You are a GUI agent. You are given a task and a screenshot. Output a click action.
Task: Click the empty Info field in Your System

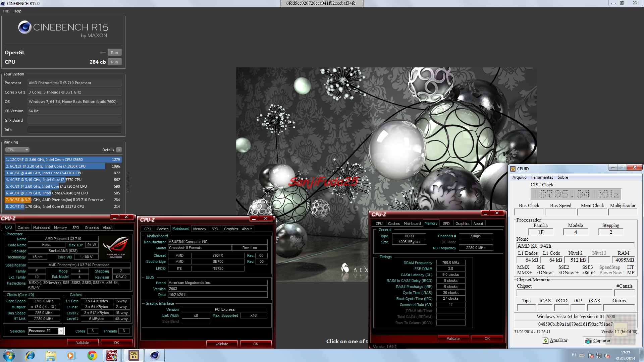[x=74, y=130]
